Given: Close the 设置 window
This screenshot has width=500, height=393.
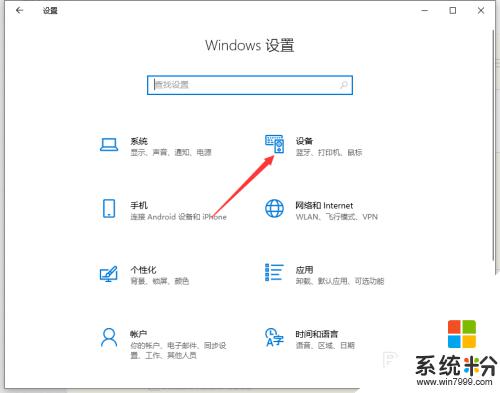Looking at the screenshot, I should (481, 10).
